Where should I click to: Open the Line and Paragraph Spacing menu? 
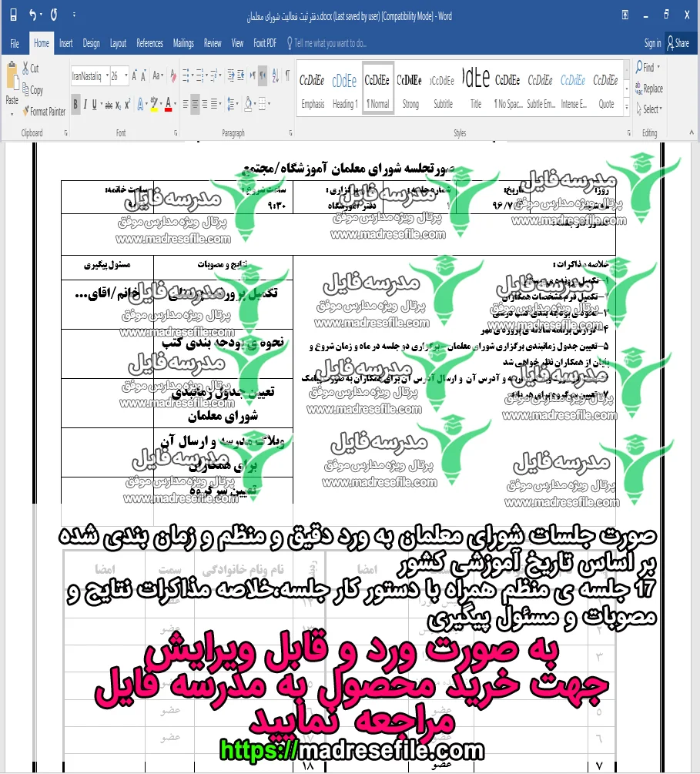coord(232,104)
